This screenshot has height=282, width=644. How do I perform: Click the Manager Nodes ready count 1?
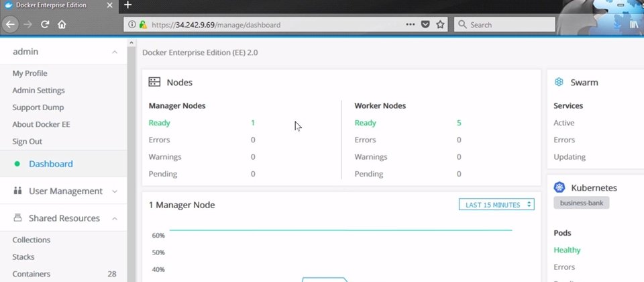tap(253, 122)
